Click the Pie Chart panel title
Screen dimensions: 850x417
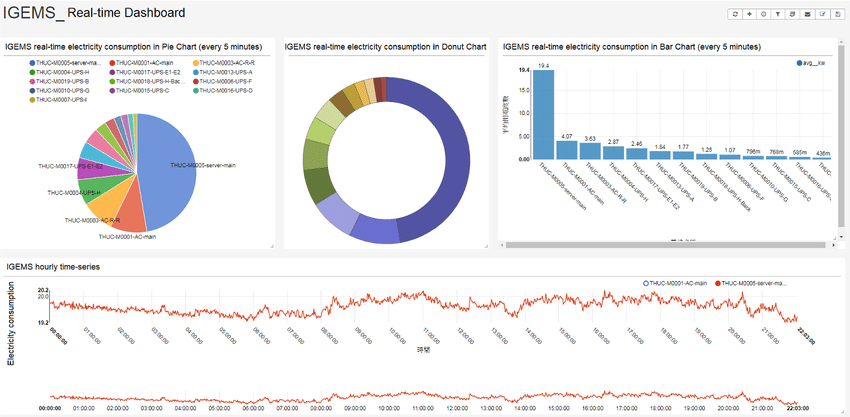133,47
